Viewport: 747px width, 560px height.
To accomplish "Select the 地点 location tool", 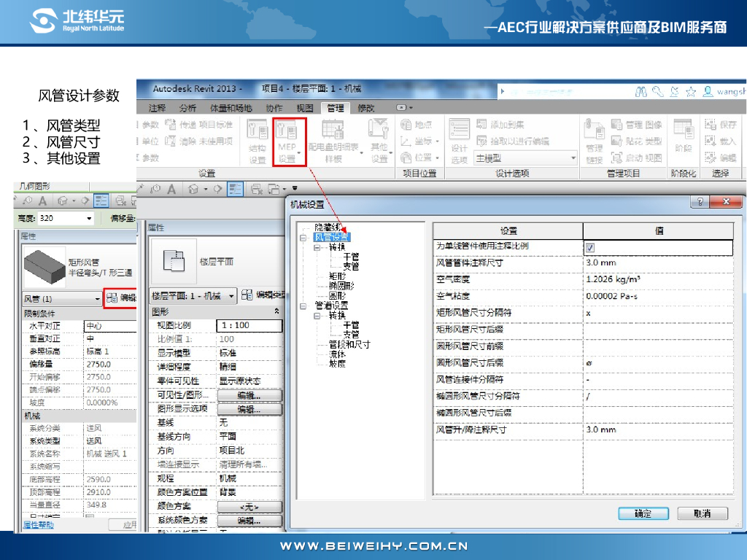I will (x=417, y=125).
